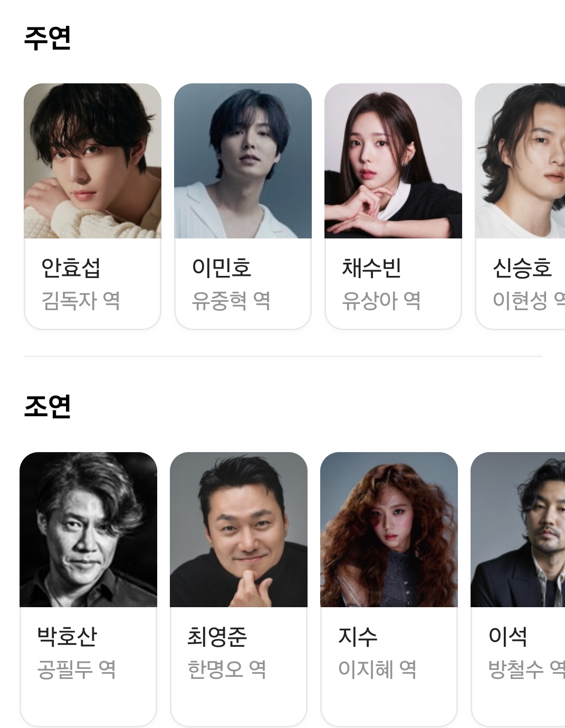Open 이석's profile photo

coord(518,530)
